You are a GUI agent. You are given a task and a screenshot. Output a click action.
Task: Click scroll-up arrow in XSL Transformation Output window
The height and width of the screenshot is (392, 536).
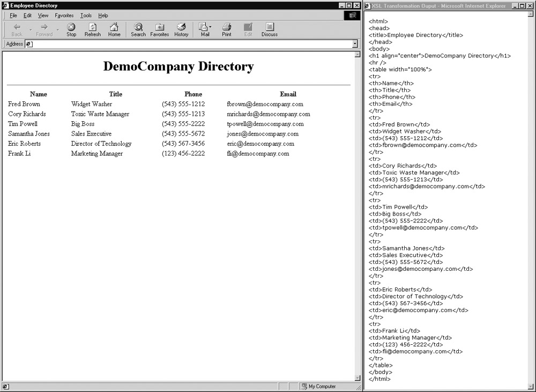[x=530, y=14]
